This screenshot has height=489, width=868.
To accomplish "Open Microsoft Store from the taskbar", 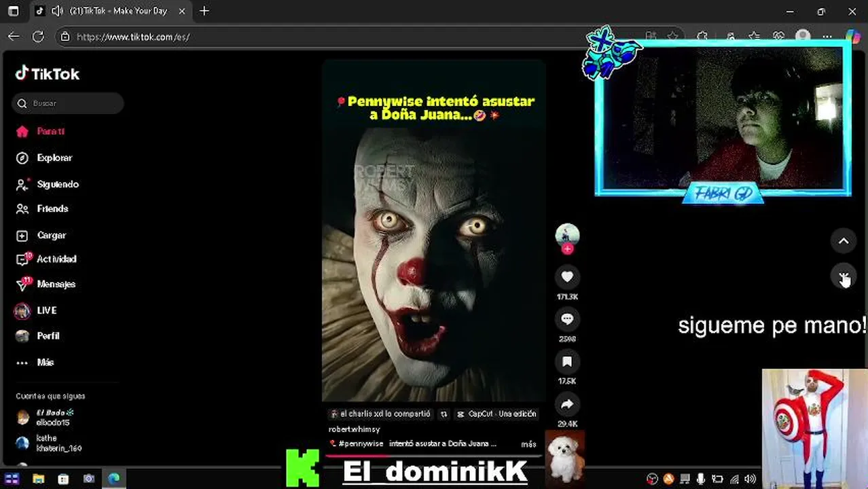I will coord(63,479).
